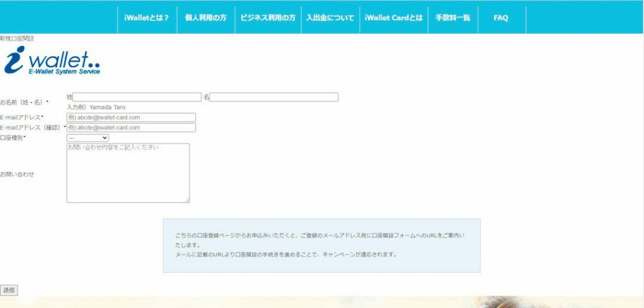644x308 pixels.
Task: Open the 手数料一覧 menu item
Action: coord(453,18)
